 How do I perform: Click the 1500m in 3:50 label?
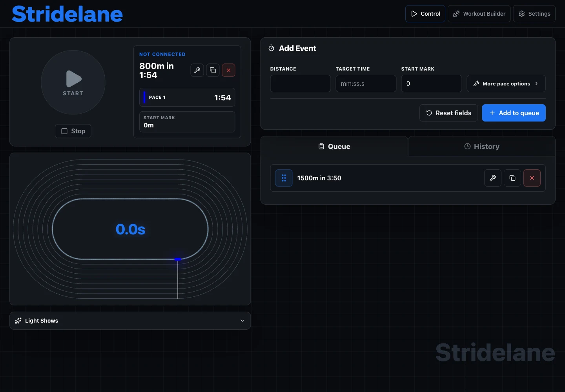click(x=319, y=178)
